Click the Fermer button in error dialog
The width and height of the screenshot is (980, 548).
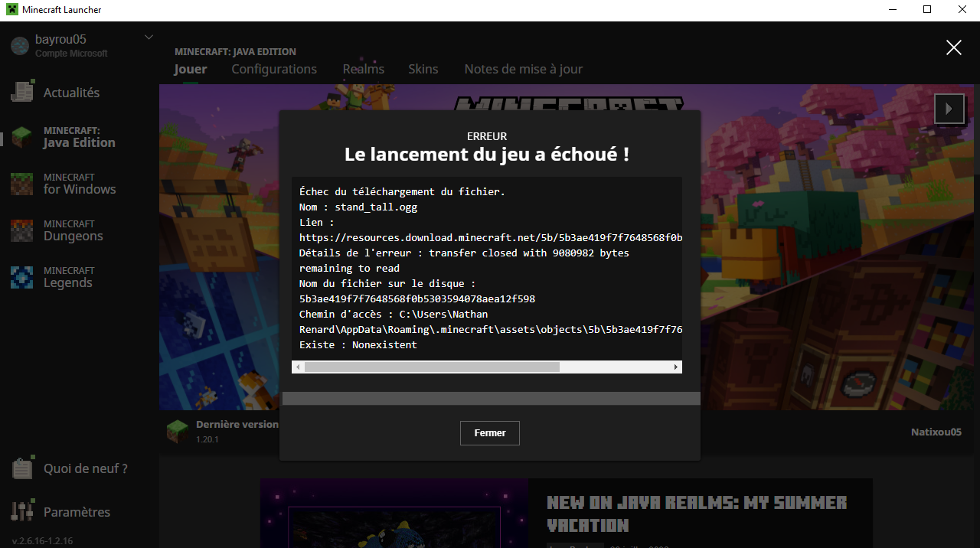pos(490,432)
